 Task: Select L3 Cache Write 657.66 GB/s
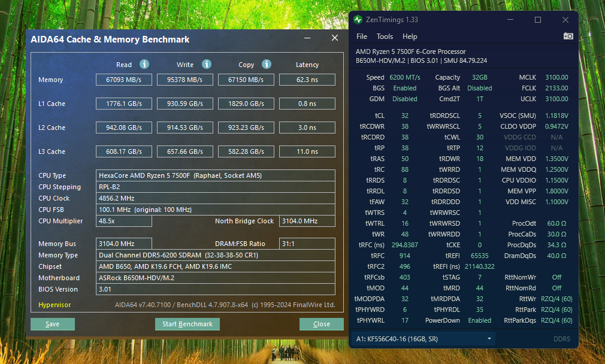[185, 151]
